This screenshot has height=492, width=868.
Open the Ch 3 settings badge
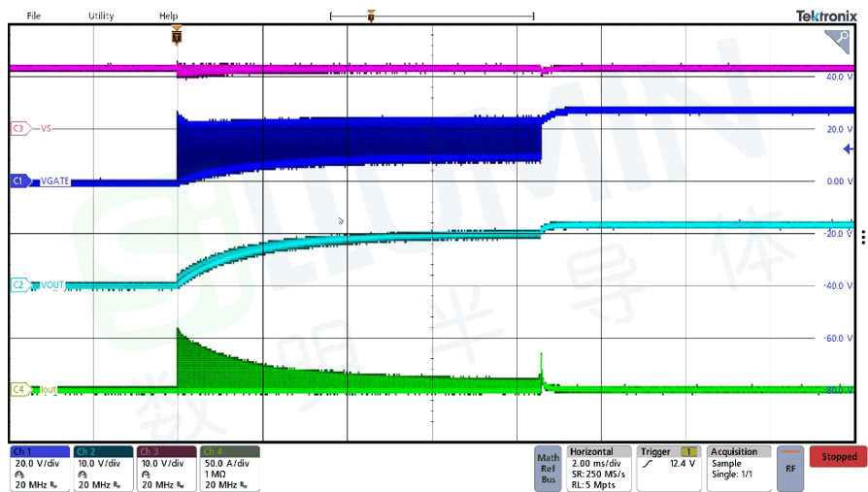167,468
